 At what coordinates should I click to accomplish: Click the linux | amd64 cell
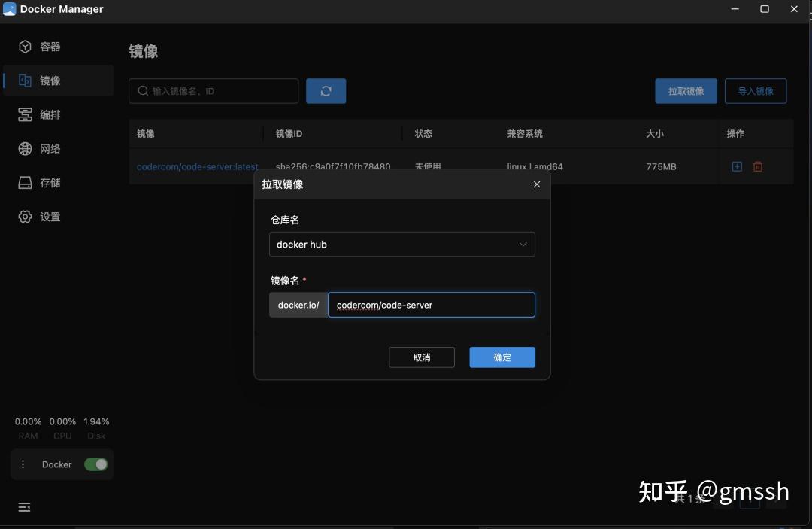[x=535, y=166]
